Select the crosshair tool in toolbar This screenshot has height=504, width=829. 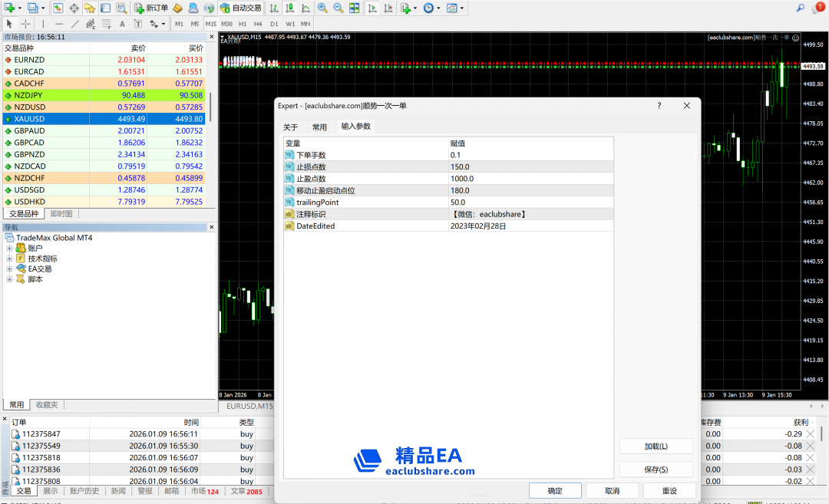[x=25, y=24]
